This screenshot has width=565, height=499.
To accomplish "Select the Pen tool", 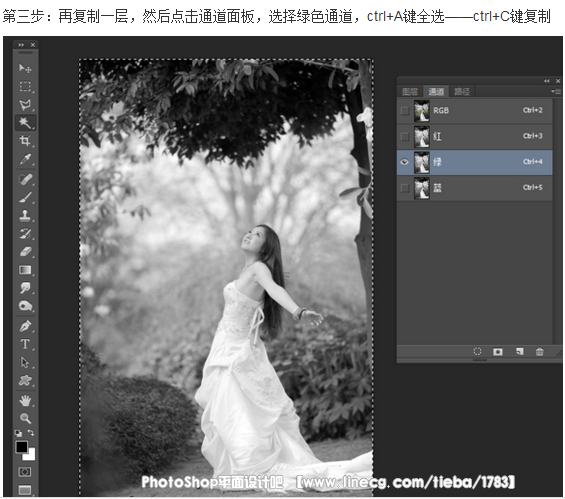I will (x=25, y=326).
